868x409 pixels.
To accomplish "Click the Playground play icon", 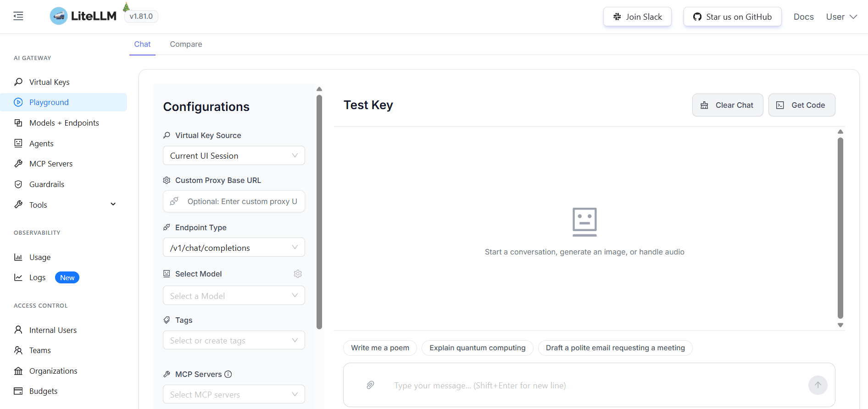I will tap(18, 102).
